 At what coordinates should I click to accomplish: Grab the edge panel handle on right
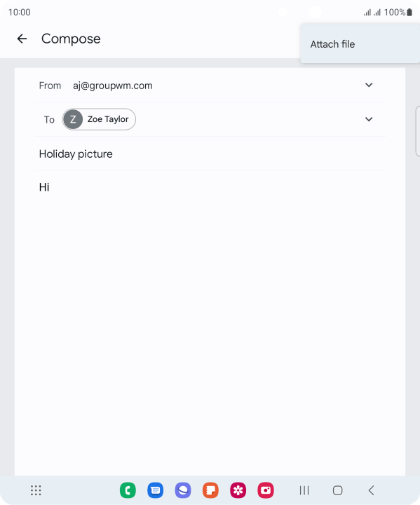[418, 131]
